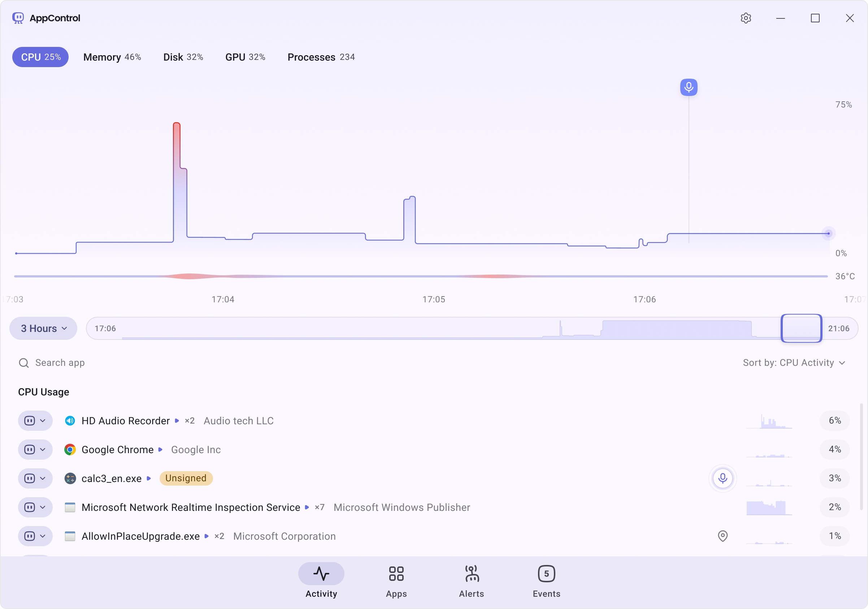This screenshot has width=868, height=609.
Task: Click the location pin on AllowInPlaceUpgrade.exe row
Action: tap(723, 536)
